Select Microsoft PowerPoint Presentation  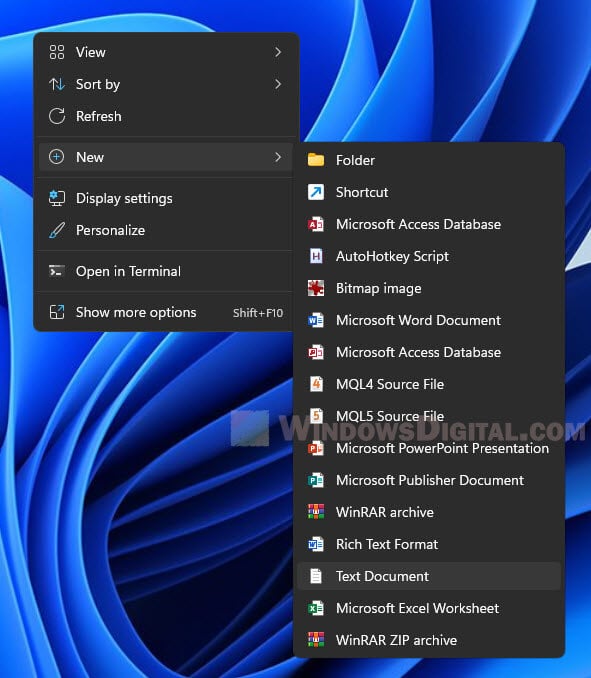429,448
